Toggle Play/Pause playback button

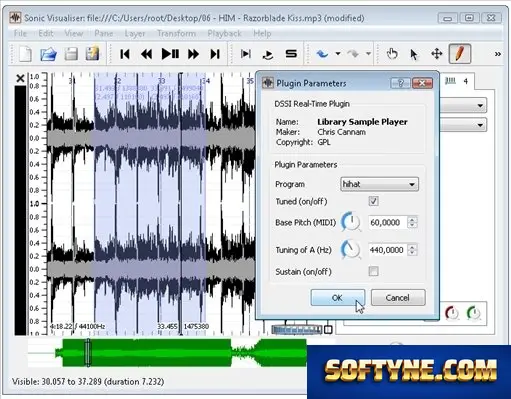(170, 54)
